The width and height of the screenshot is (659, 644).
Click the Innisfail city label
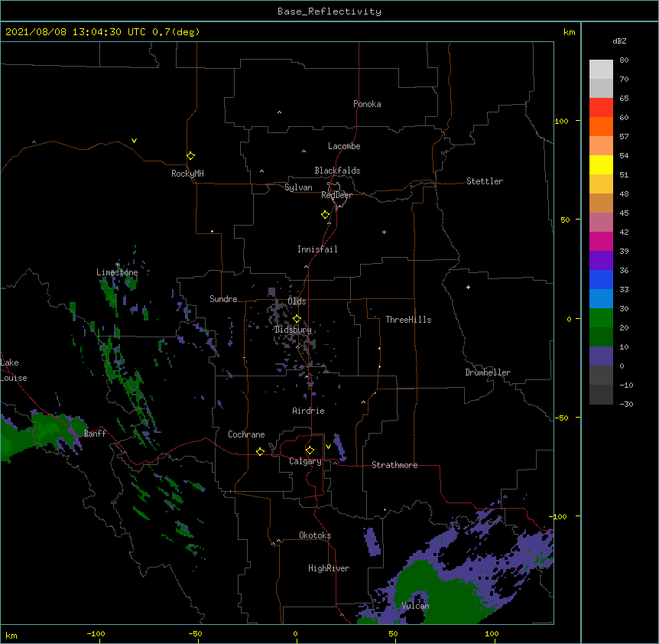(x=317, y=249)
